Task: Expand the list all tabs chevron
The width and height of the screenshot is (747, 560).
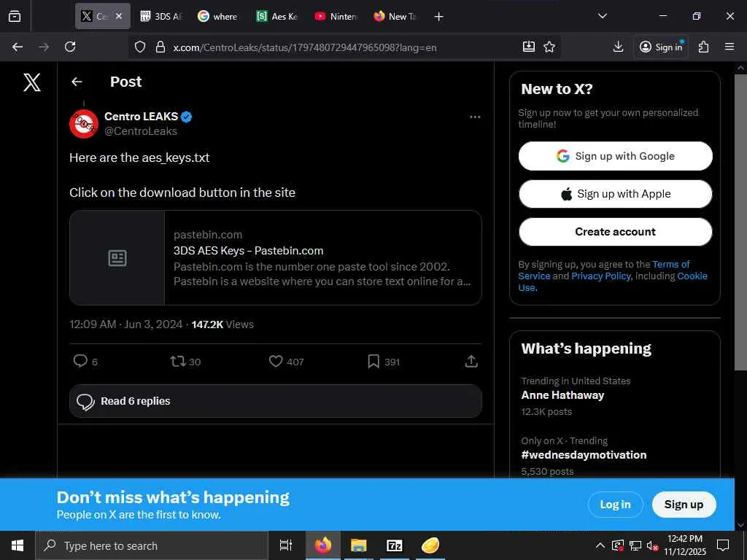Action: (602, 16)
